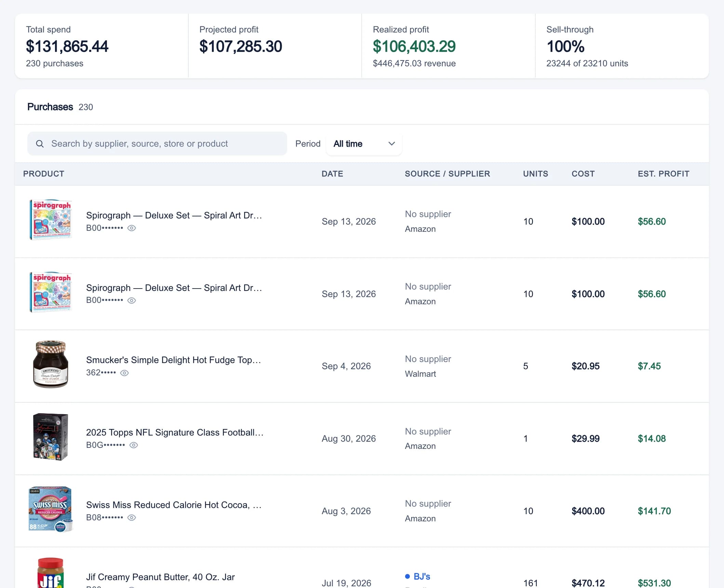Click the '230 purchases' summary text
The height and width of the screenshot is (588, 724).
[x=54, y=63]
